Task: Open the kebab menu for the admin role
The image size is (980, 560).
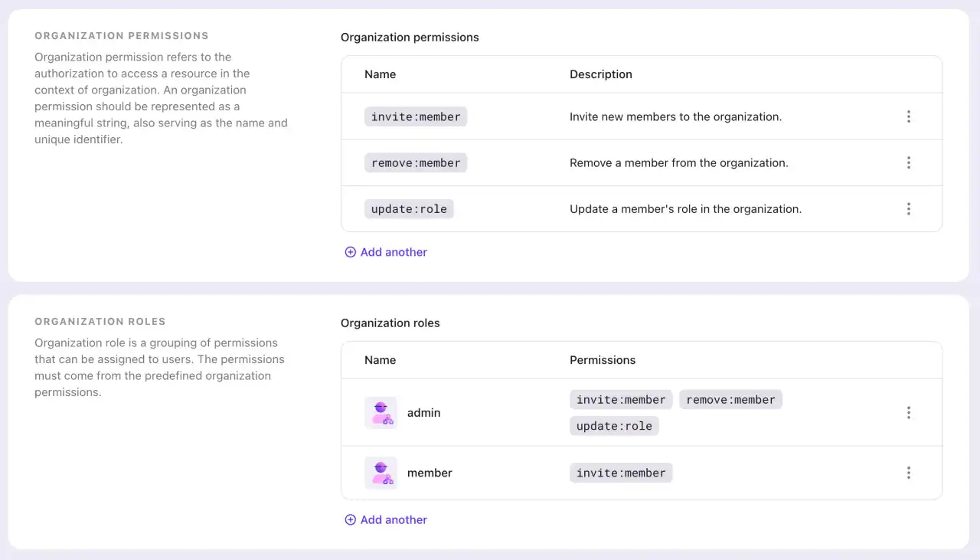Action: pos(908,412)
